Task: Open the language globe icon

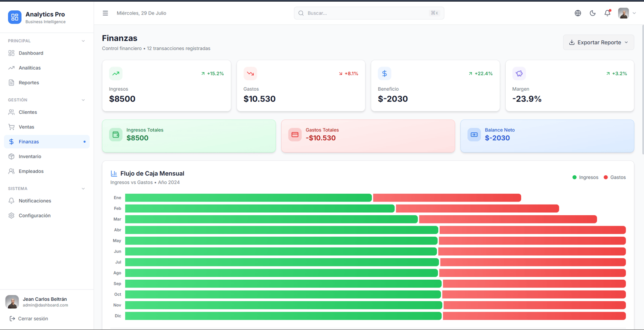Action: [x=578, y=13]
